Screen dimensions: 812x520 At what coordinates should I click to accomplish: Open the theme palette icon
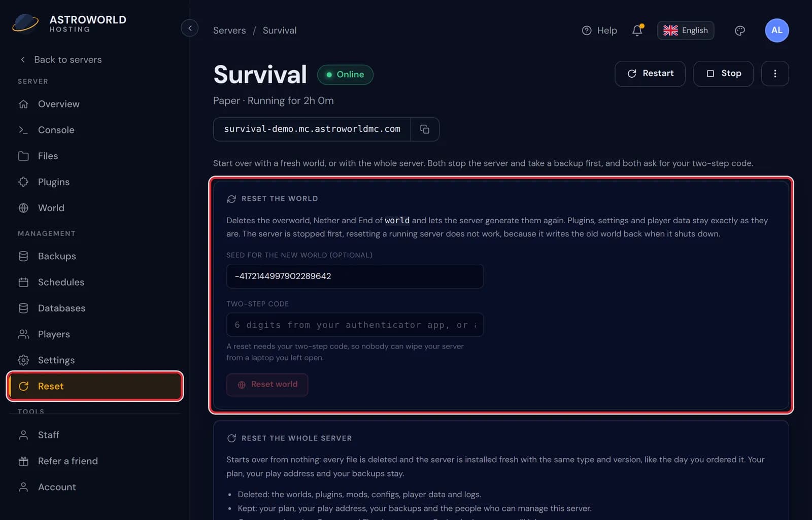(740, 30)
